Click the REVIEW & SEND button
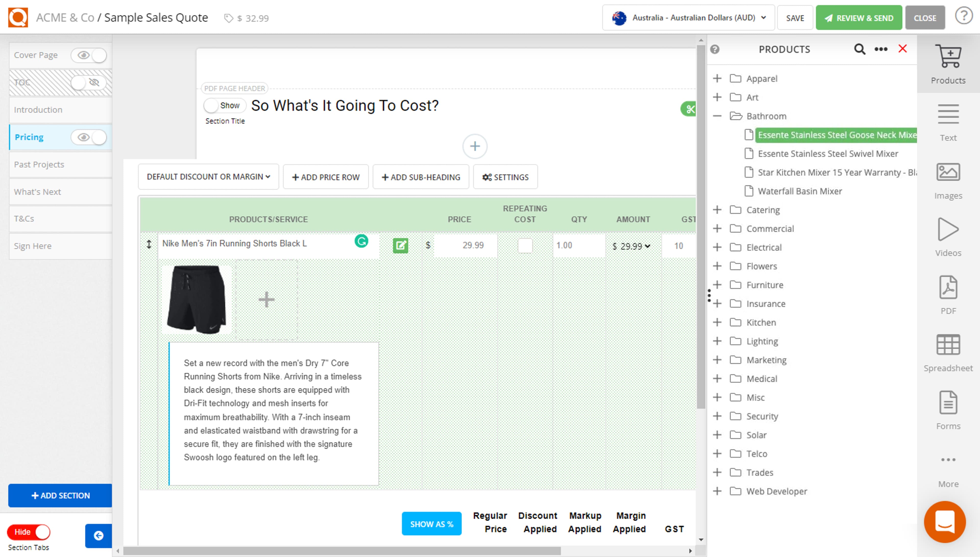 click(x=859, y=17)
